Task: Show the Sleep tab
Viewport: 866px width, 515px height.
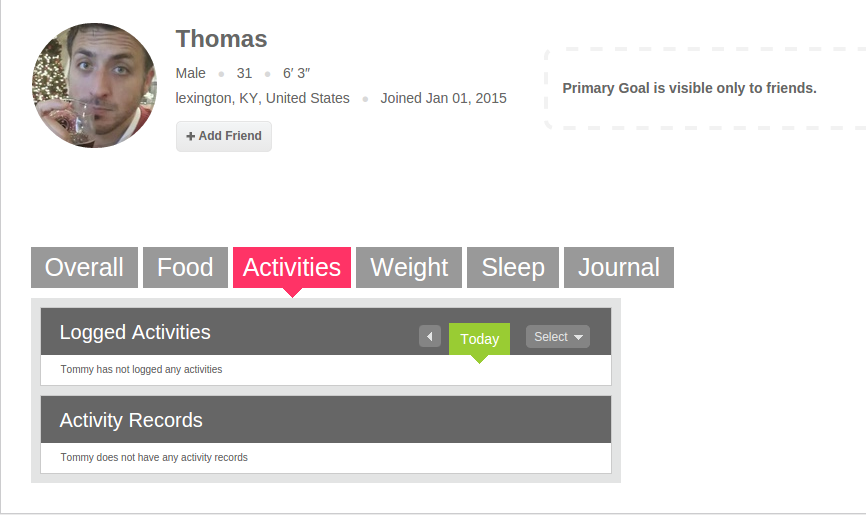Action: pos(513,267)
